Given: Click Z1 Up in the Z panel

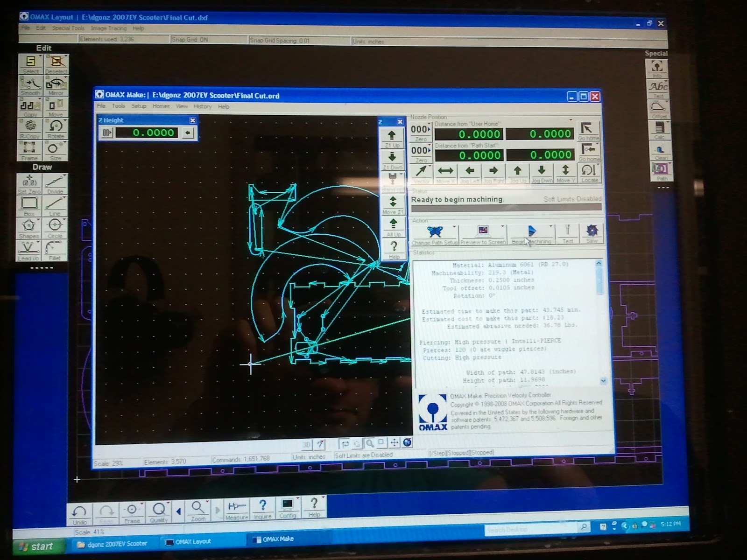Looking at the screenshot, I should 392,138.
